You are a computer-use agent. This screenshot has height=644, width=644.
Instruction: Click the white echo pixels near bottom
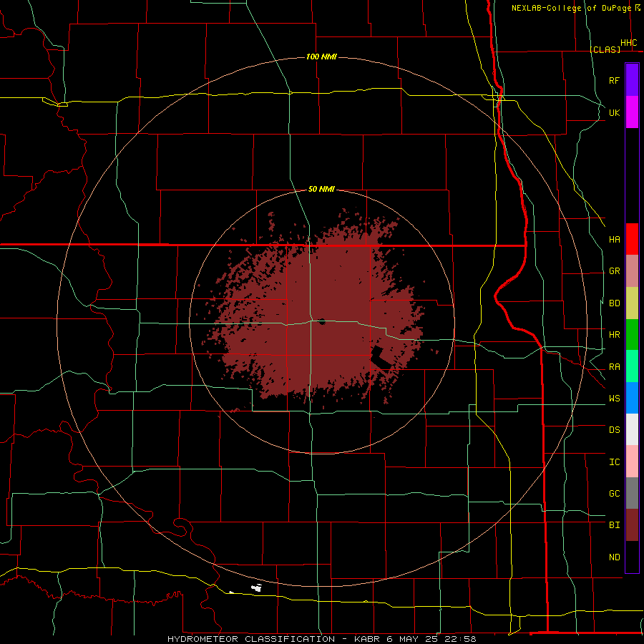[x=257, y=587]
